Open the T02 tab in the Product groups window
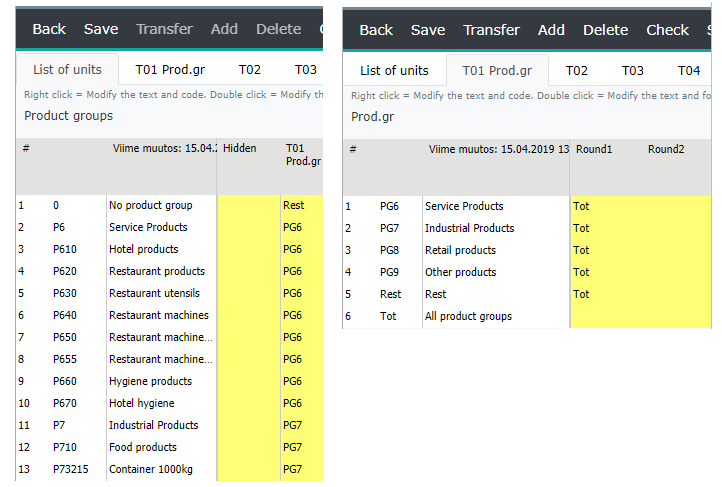 (249, 70)
